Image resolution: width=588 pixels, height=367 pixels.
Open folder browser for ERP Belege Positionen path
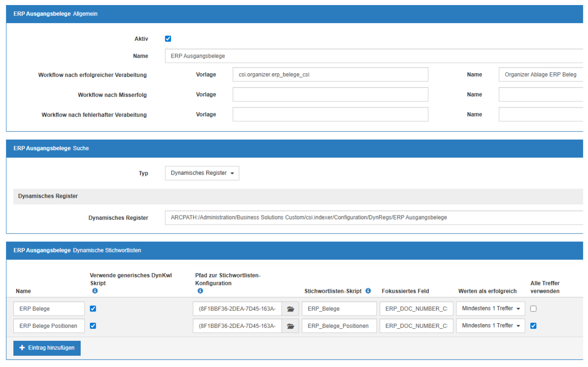pyautogui.click(x=290, y=326)
